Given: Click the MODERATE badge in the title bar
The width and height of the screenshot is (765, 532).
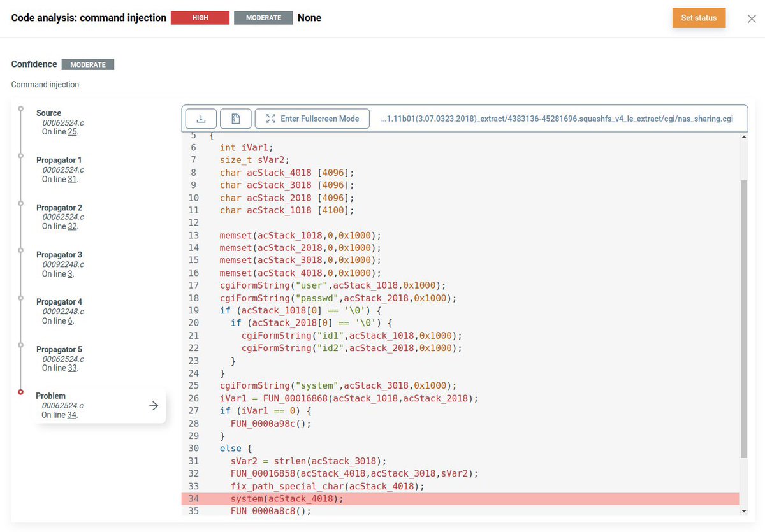Looking at the screenshot, I should pos(263,18).
